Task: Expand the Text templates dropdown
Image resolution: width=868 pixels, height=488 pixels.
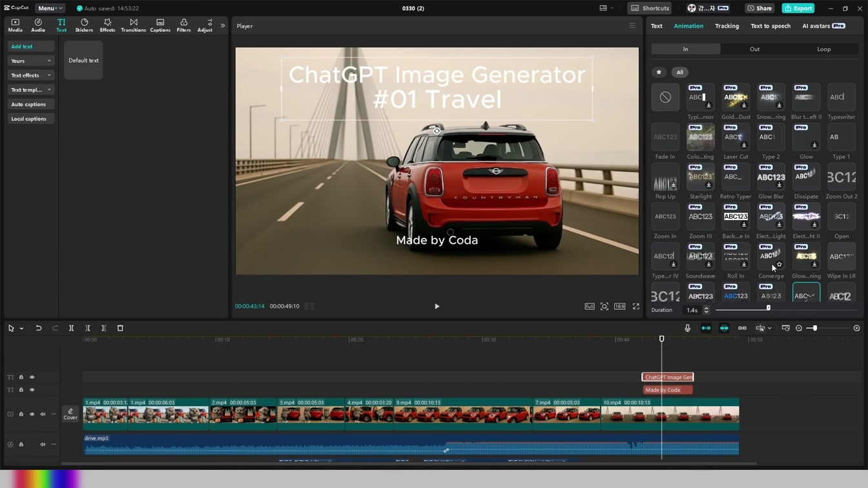Action: click(x=31, y=90)
